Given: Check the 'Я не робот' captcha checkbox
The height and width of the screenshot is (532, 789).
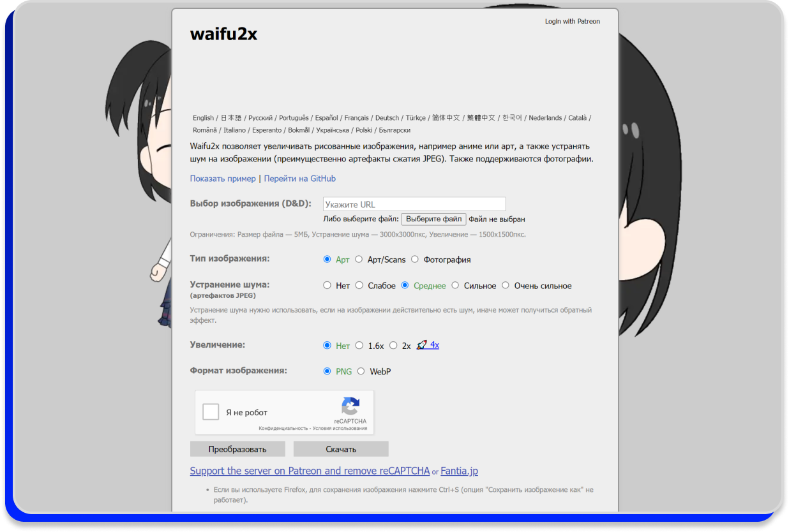Looking at the screenshot, I should pos(211,412).
